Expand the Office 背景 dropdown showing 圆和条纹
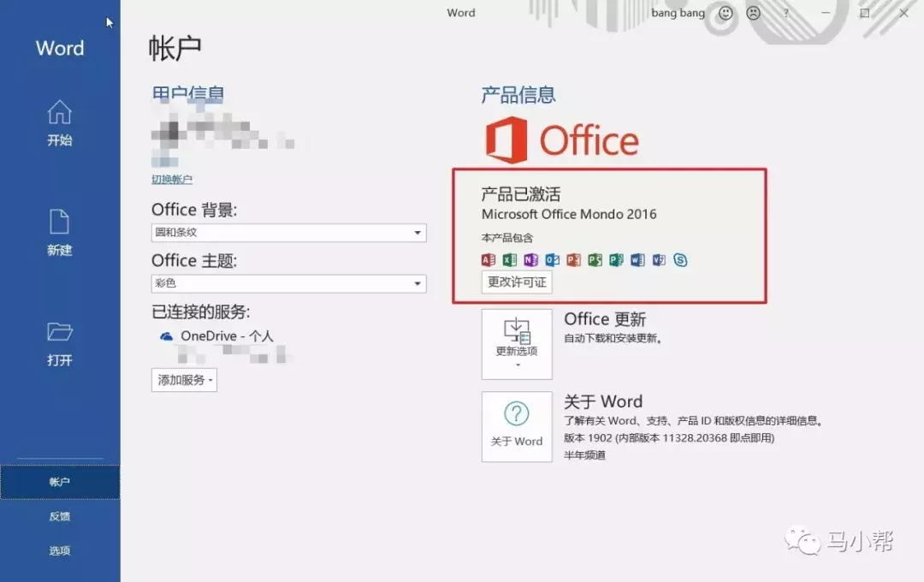 coord(289,232)
